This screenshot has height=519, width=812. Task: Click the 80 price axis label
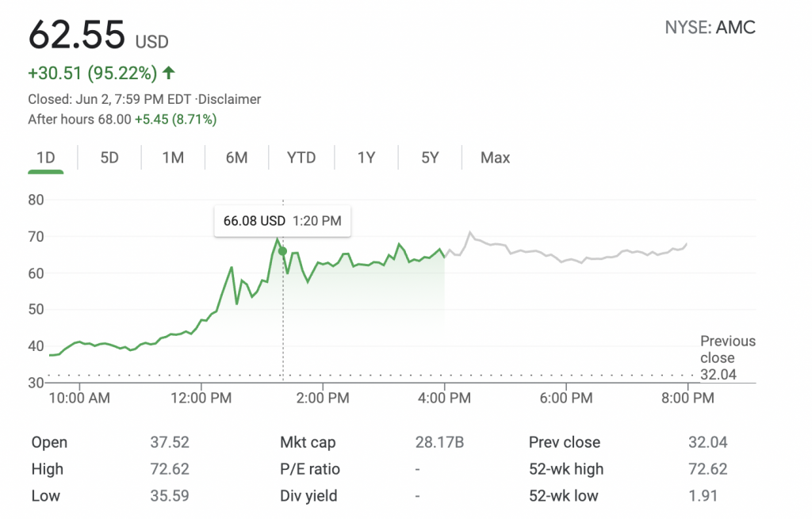click(36, 200)
